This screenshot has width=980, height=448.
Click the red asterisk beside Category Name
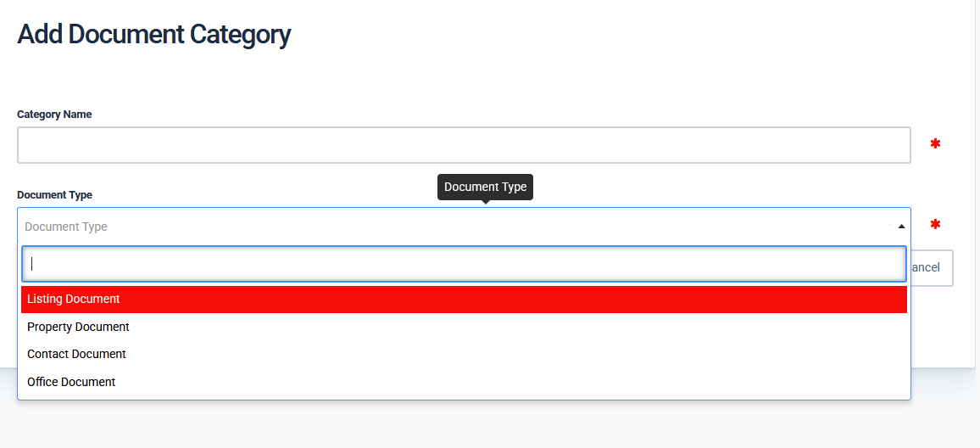(935, 144)
